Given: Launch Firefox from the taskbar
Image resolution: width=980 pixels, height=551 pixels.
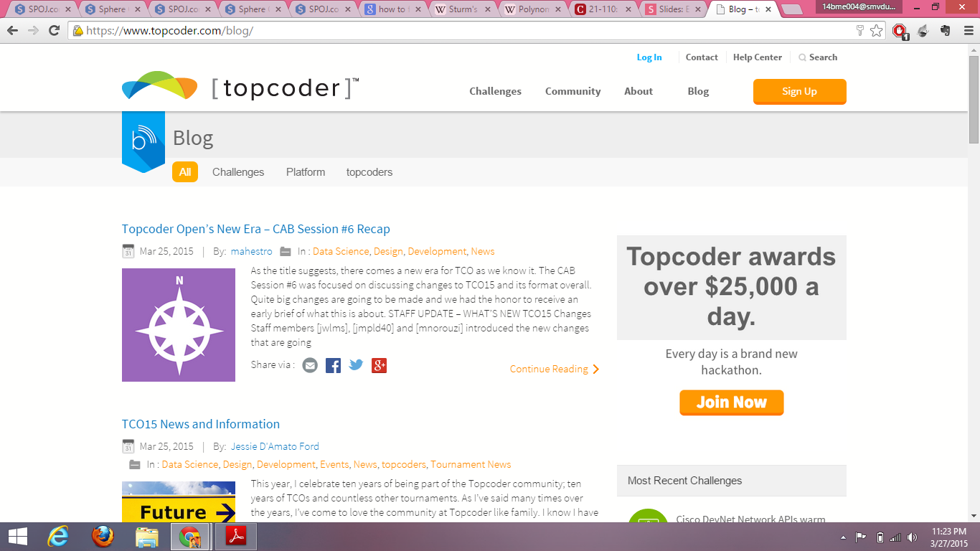Looking at the screenshot, I should [103, 537].
